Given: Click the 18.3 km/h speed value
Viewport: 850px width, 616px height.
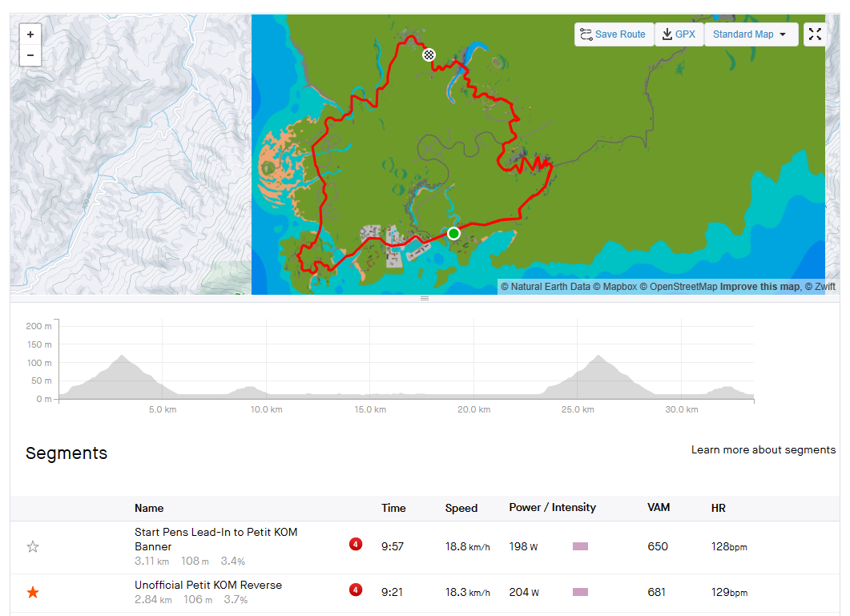Looking at the screenshot, I should click(x=467, y=592).
